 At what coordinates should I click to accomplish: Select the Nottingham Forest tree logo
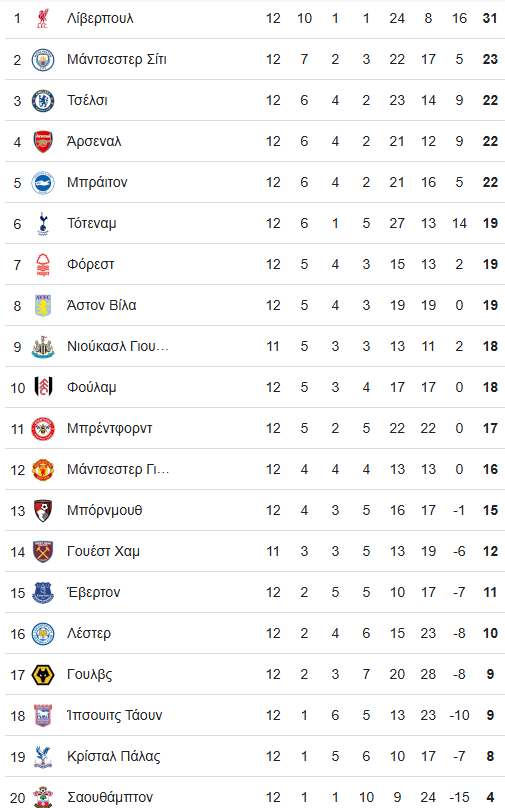(43, 265)
